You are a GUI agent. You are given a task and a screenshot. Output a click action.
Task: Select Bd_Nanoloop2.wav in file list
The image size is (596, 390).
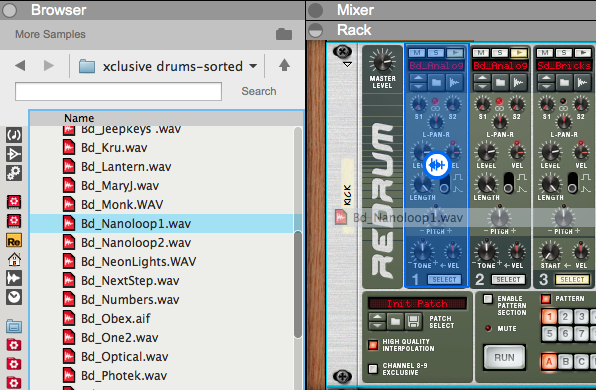click(162, 243)
